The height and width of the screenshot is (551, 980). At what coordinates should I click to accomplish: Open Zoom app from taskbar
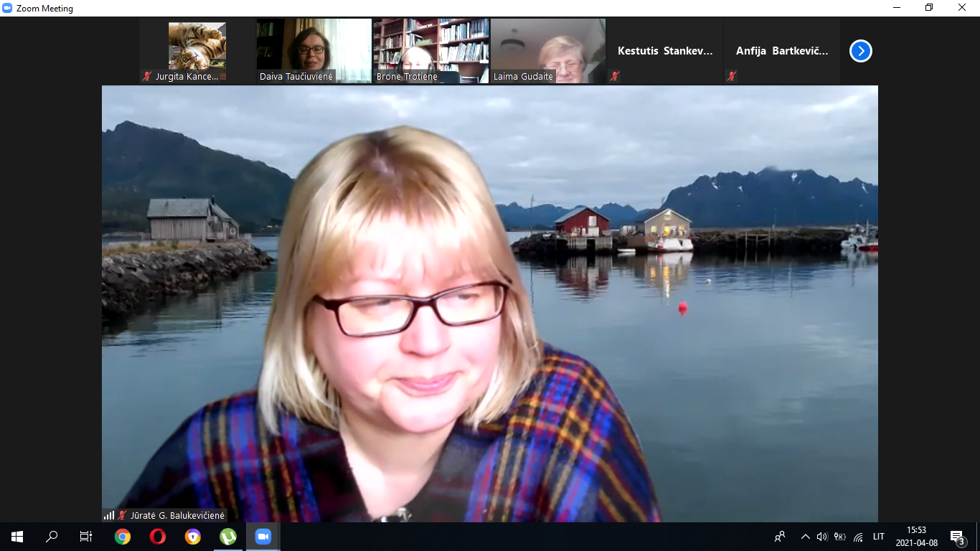tap(263, 537)
